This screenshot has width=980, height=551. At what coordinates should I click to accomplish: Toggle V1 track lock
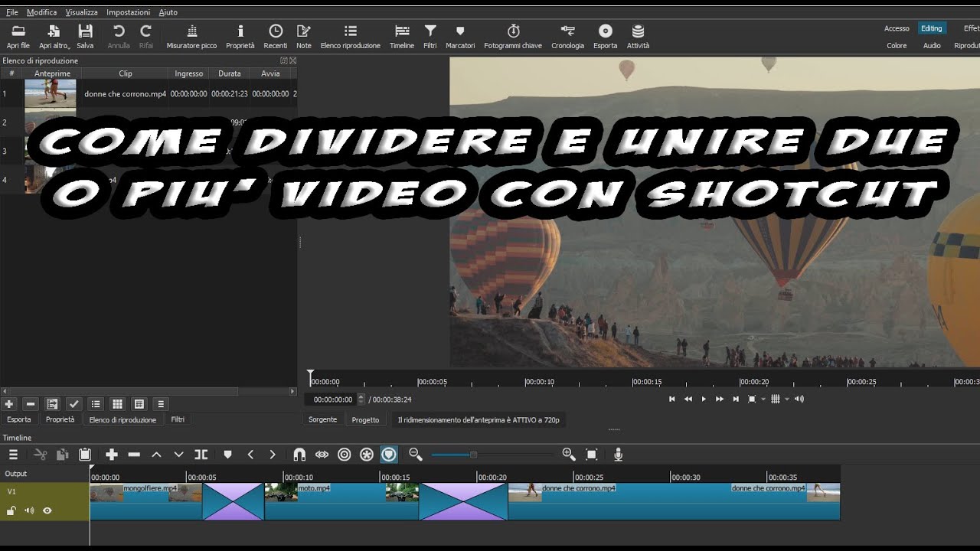(11, 510)
